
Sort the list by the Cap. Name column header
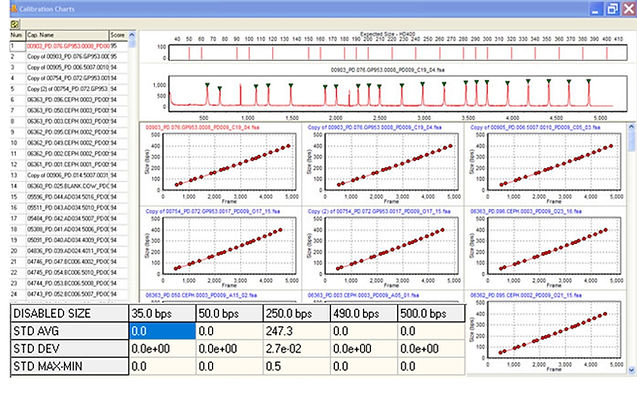tap(67, 35)
